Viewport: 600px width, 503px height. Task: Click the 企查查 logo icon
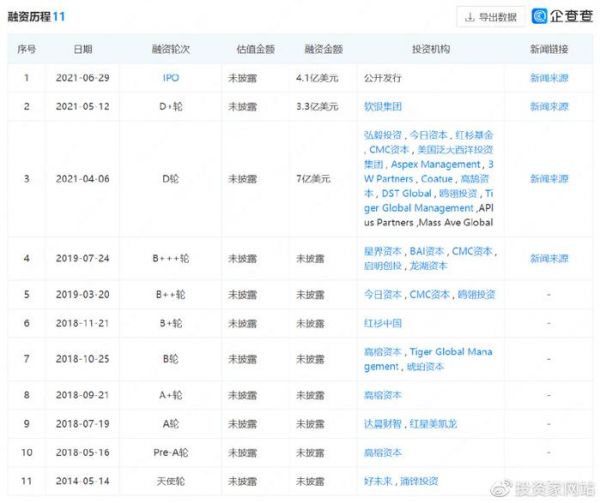point(540,17)
